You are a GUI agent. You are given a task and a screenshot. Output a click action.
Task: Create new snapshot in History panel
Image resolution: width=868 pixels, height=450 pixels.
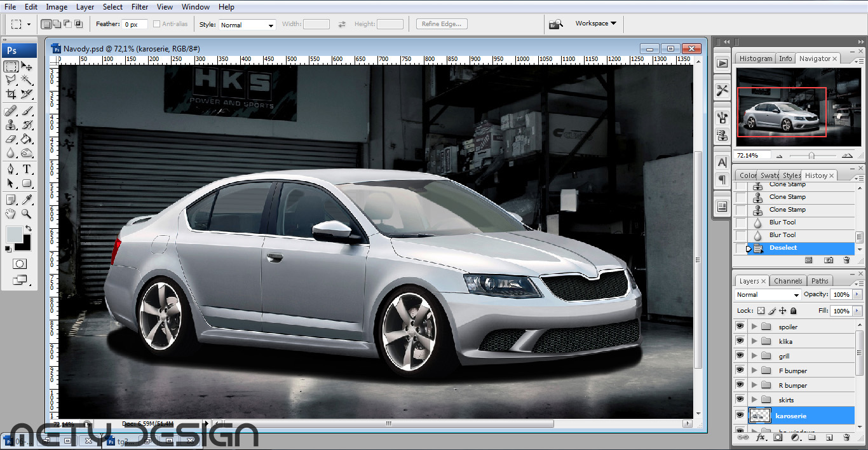(829, 260)
